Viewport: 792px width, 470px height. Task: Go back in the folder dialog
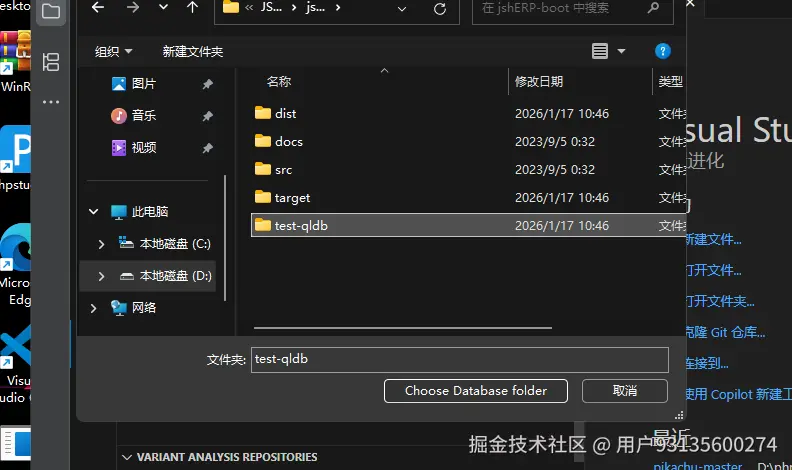[x=98, y=8]
